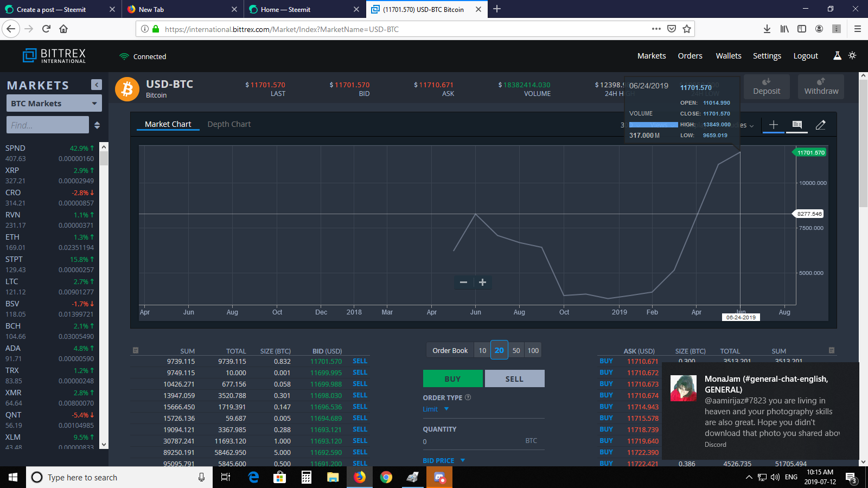Toggle the chart info tooltip icon
This screenshot has width=868, height=488.
pos(797,125)
